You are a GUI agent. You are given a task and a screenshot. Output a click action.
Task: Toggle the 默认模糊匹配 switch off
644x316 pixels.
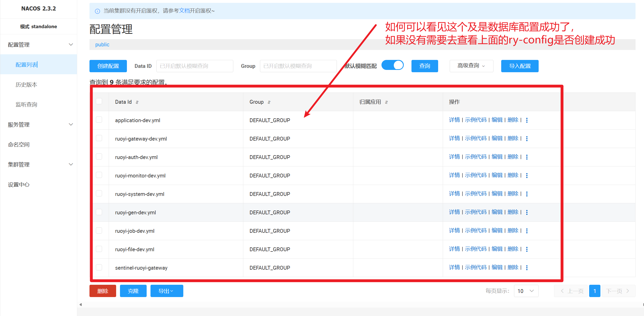pos(393,65)
